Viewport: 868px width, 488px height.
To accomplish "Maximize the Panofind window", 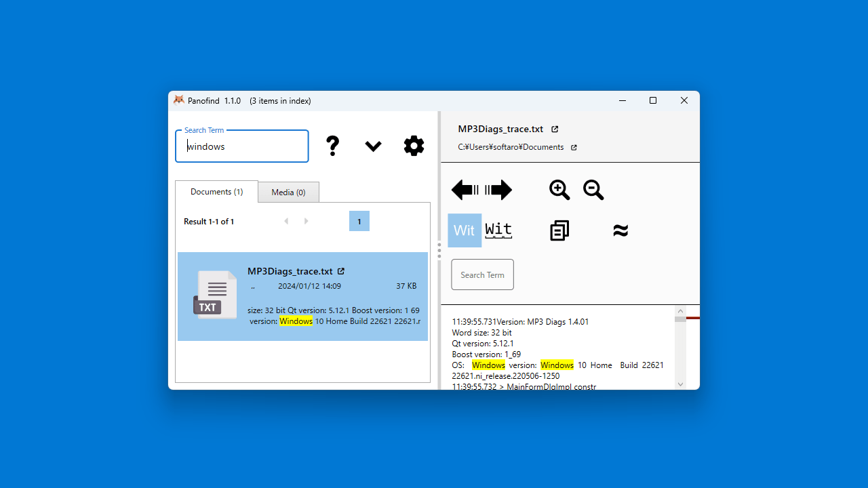I will pyautogui.click(x=653, y=100).
